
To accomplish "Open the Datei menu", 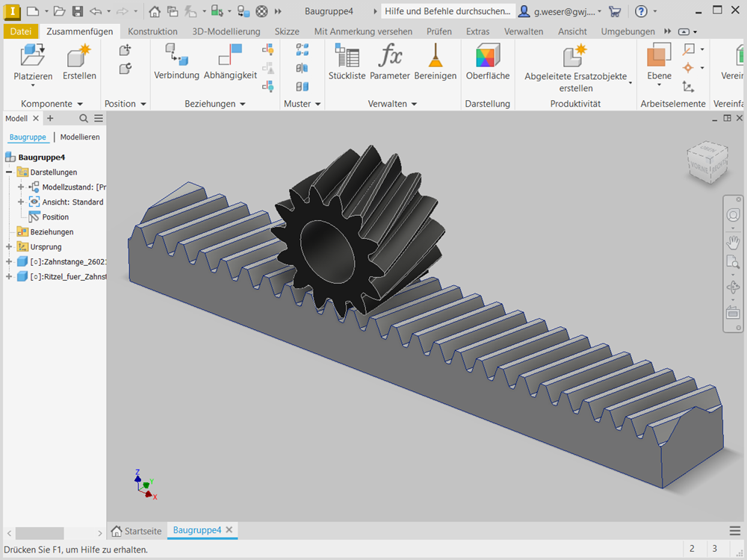I will point(21,31).
